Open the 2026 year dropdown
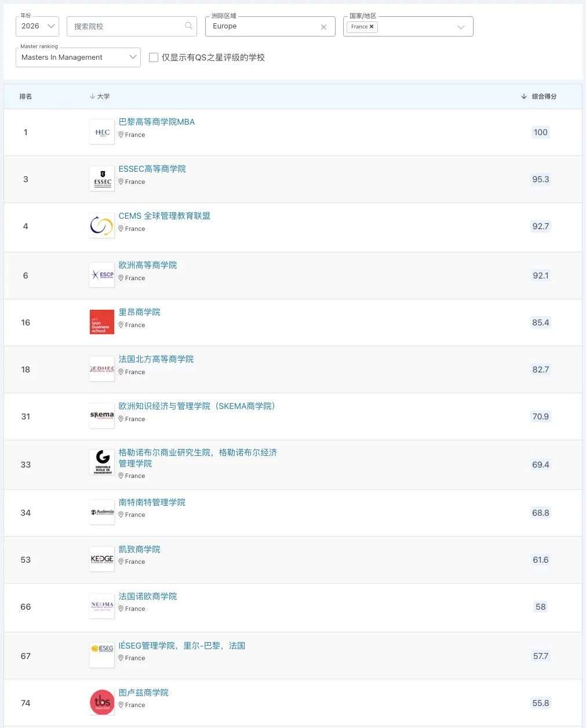The image size is (586, 728). tap(37, 26)
